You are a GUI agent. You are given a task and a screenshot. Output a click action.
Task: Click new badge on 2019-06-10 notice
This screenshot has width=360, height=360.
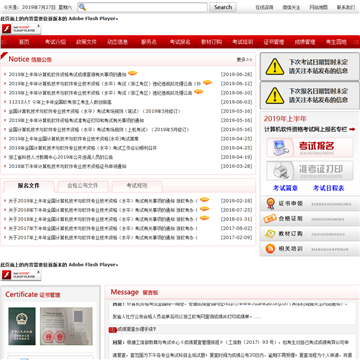pyautogui.click(x=199, y=92)
